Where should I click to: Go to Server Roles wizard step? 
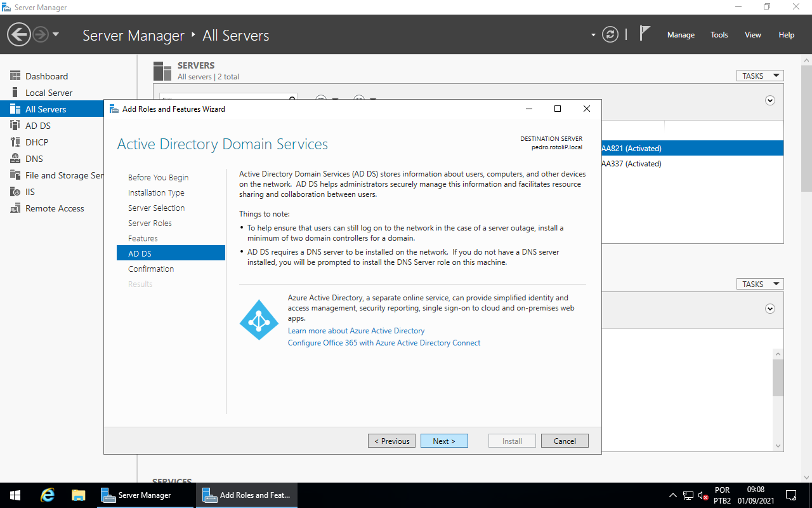[x=150, y=223]
